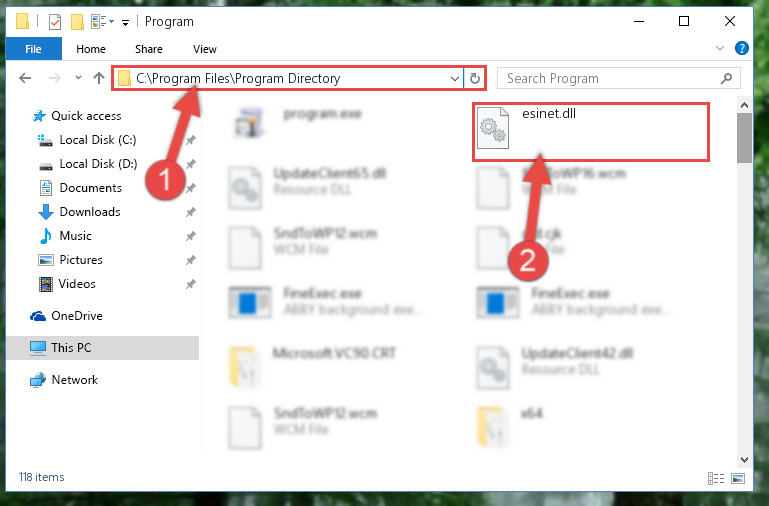The width and height of the screenshot is (769, 506).
Task: Expand the address bar history dropdown
Action: point(455,78)
